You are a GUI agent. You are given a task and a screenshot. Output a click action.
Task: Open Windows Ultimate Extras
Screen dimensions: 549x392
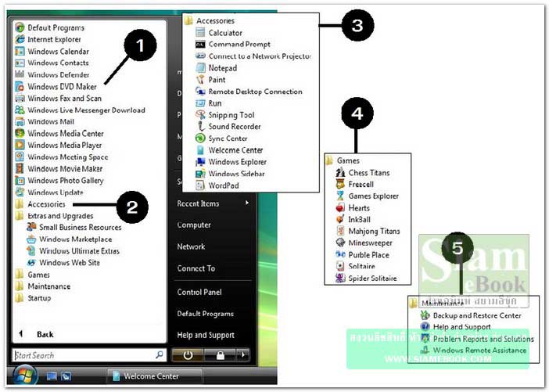click(74, 251)
